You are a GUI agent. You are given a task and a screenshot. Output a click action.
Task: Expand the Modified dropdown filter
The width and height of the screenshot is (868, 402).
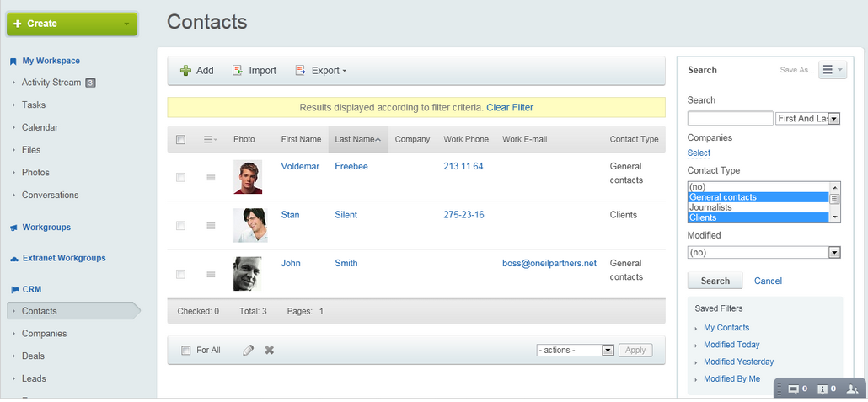(x=764, y=253)
